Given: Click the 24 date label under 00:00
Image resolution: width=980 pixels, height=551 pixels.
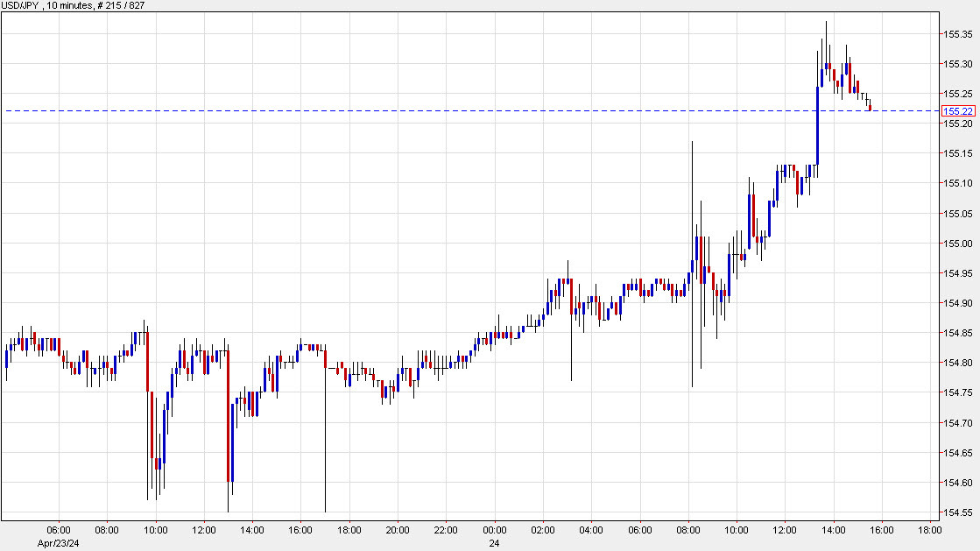Looking at the screenshot, I should [494, 543].
